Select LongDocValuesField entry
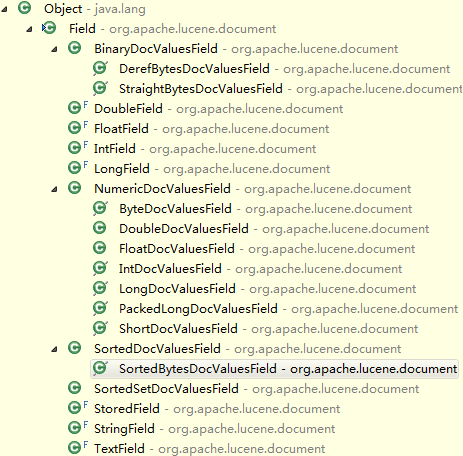463x456 pixels. tap(268, 289)
